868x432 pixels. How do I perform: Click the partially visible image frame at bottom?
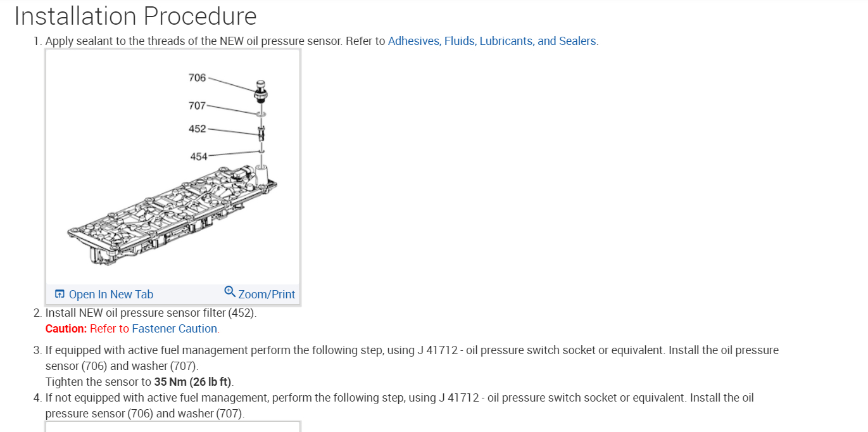172,426
